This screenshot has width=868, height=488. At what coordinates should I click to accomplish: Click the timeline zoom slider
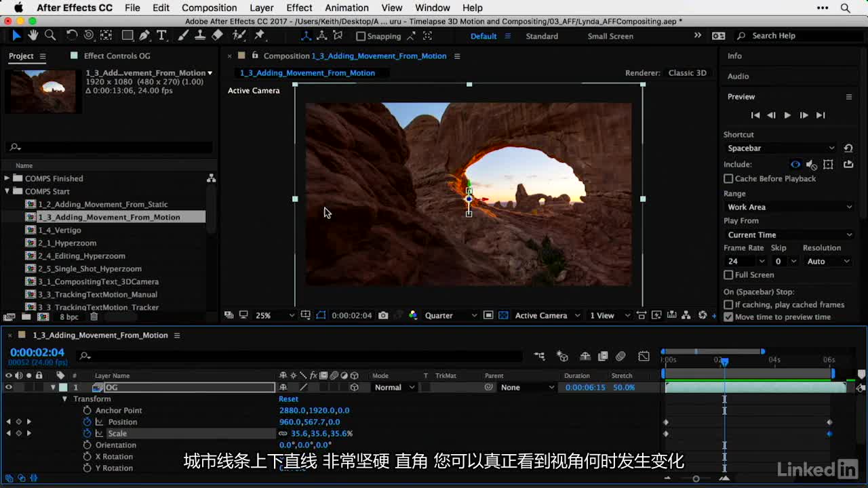coord(696,479)
